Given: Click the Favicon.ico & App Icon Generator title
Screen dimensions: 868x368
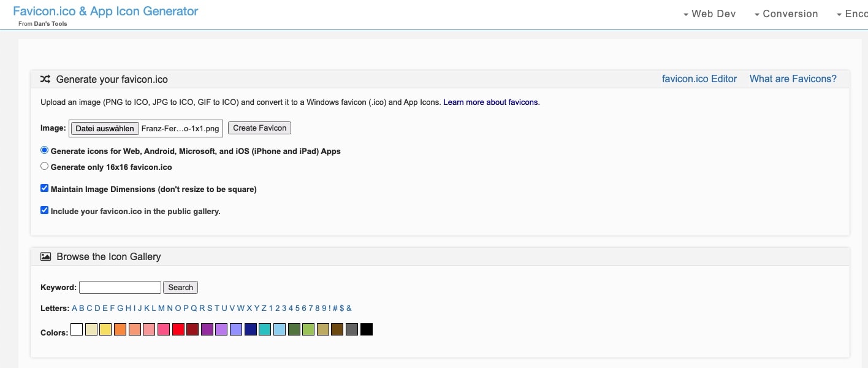Looking at the screenshot, I should click(105, 11).
